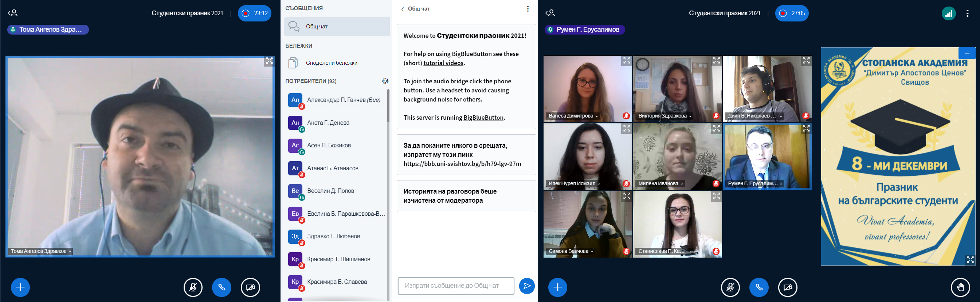
Task: Open Ипек Нурел Исмаил name dropdown
Action: point(574,183)
